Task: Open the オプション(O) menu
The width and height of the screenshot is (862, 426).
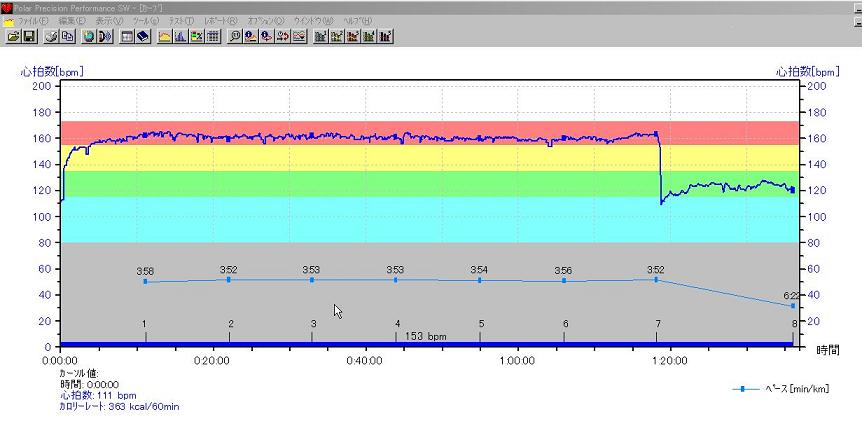Action: [266, 21]
